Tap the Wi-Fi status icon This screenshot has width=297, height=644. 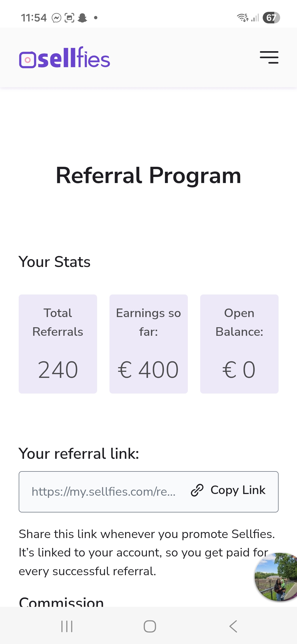coord(243,18)
